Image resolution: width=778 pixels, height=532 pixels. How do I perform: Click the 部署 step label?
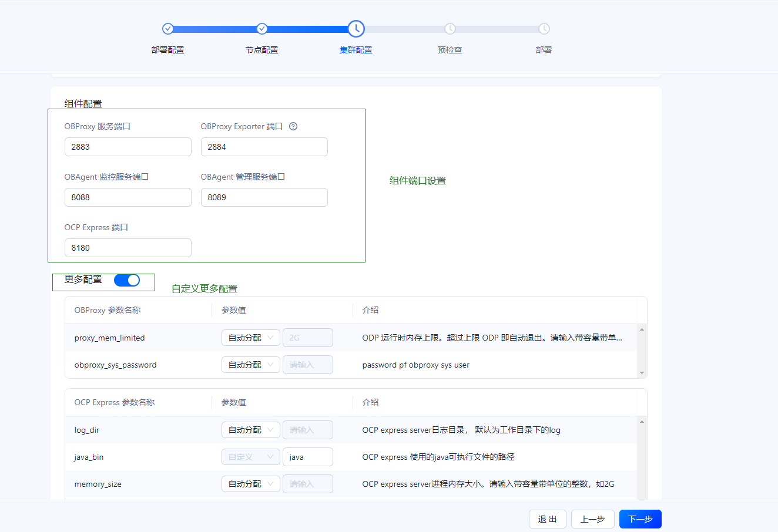tap(544, 50)
